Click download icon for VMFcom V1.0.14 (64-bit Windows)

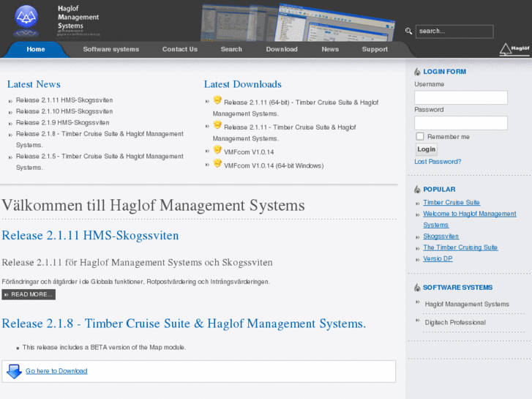tap(217, 163)
